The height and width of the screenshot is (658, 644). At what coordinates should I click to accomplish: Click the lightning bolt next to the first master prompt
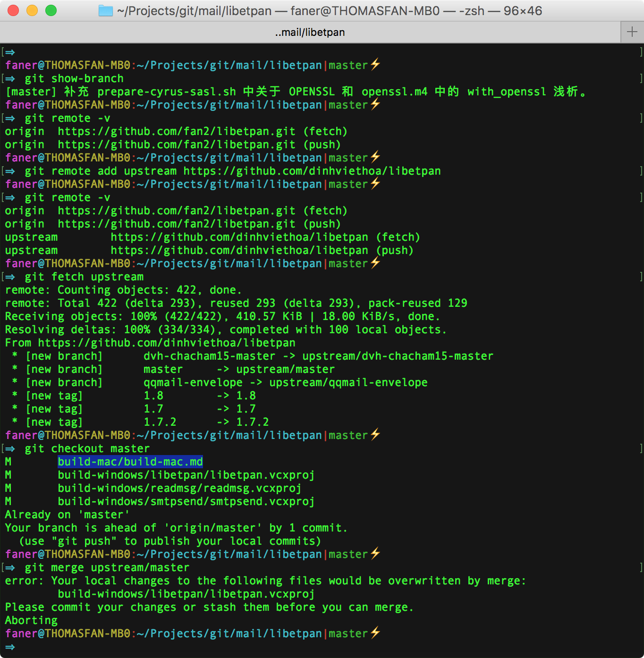point(375,65)
